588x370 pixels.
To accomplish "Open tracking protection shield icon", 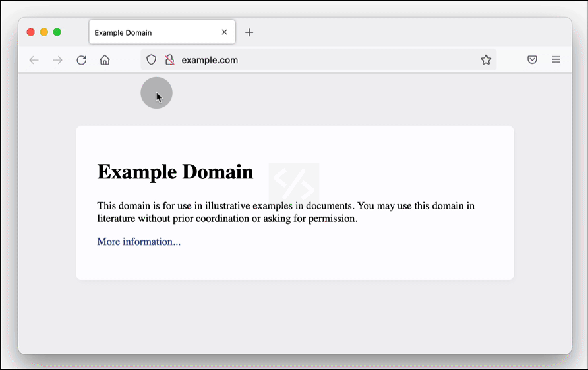I will pos(151,59).
